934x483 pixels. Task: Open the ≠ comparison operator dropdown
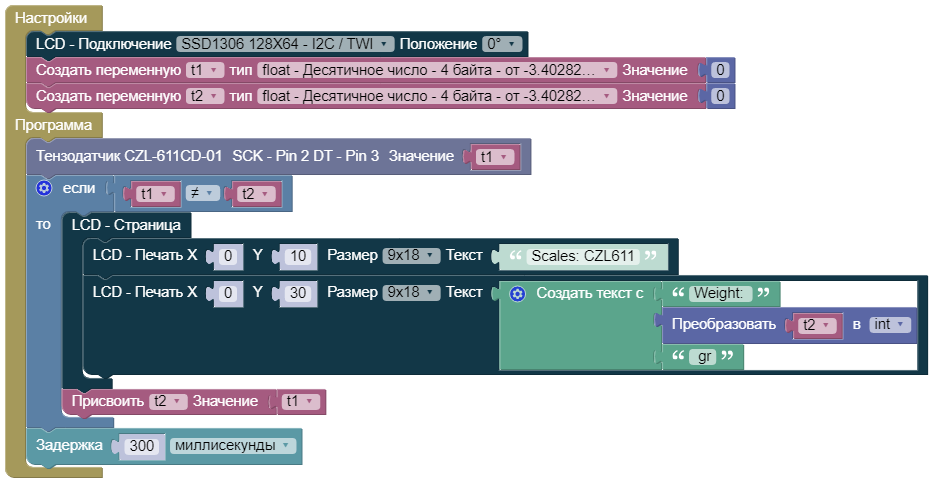tap(203, 194)
